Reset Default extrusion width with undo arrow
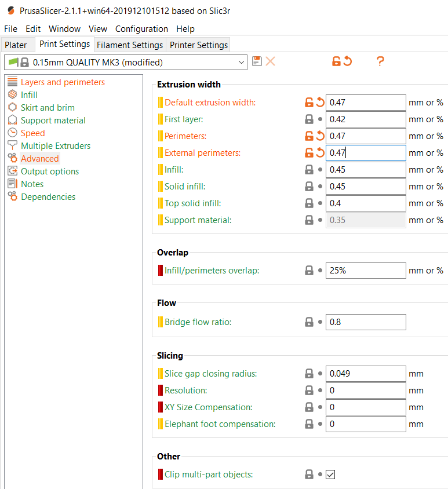Screen dimensions: 448x489 point(320,103)
